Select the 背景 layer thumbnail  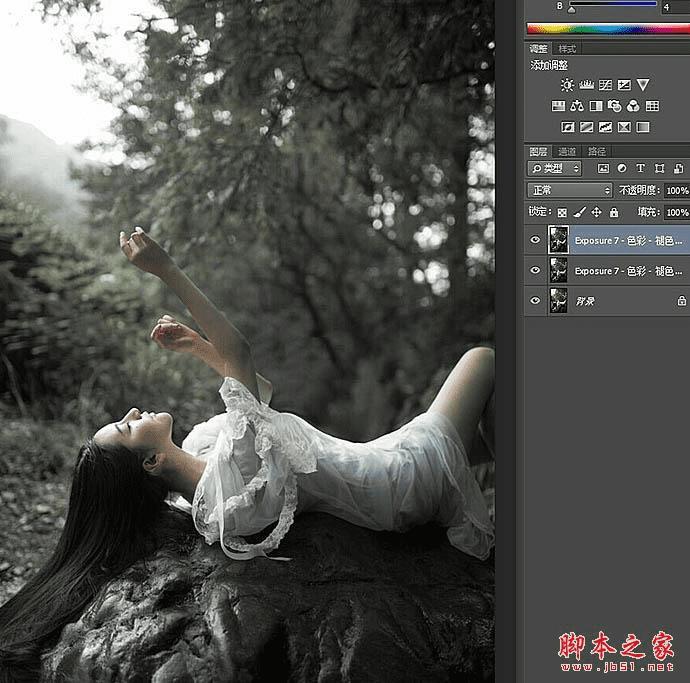(x=558, y=301)
